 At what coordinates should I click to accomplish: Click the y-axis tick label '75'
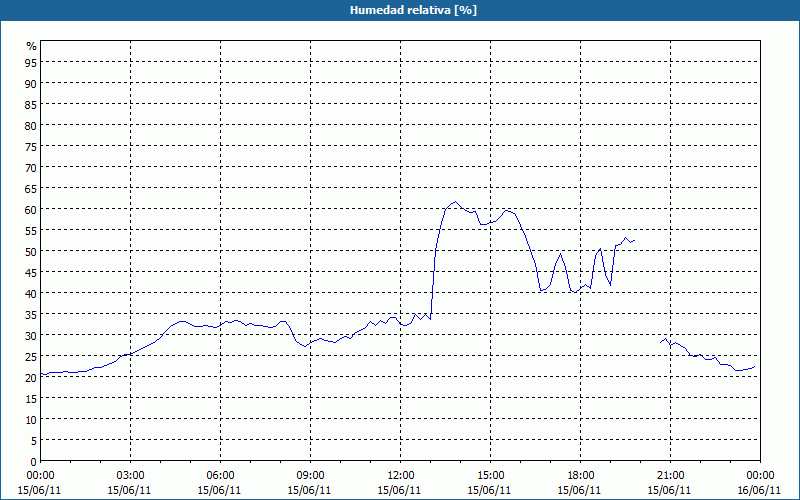coord(31,146)
